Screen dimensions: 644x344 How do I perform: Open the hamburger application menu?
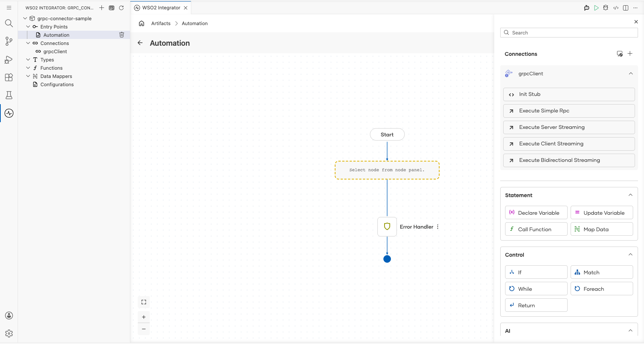click(9, 7)
